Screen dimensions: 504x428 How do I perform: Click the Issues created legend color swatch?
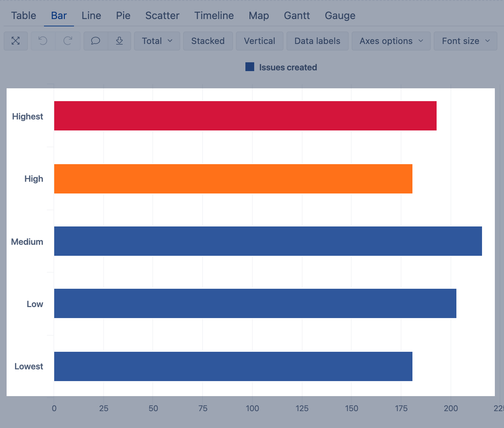[x=250, y=67]
